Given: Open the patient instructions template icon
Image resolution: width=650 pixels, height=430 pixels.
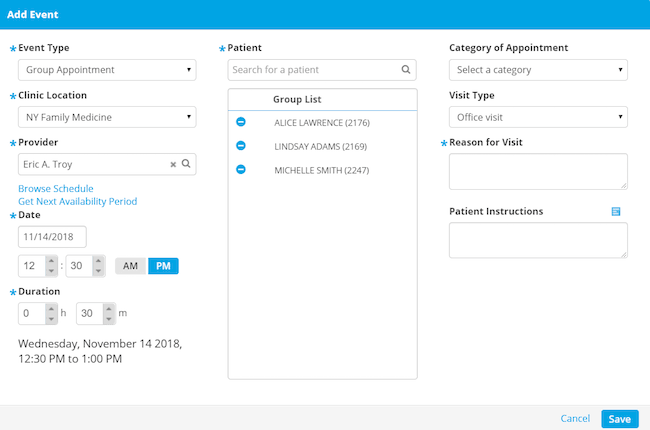Looking at the screenshot, I should 616,211.
